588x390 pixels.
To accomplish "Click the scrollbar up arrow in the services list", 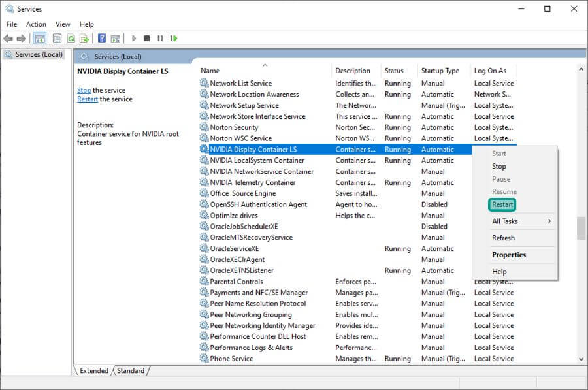I will [581, 69].
